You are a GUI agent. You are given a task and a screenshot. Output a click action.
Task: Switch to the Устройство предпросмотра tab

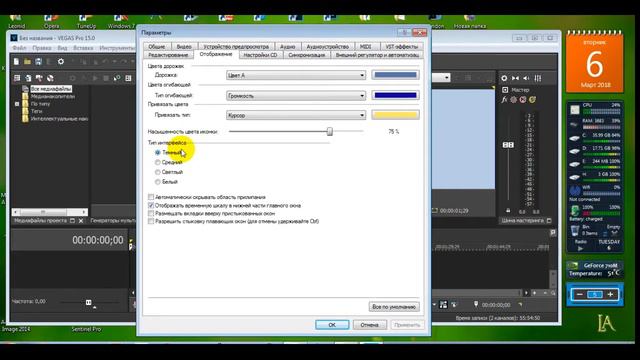(x=236, y=47)
